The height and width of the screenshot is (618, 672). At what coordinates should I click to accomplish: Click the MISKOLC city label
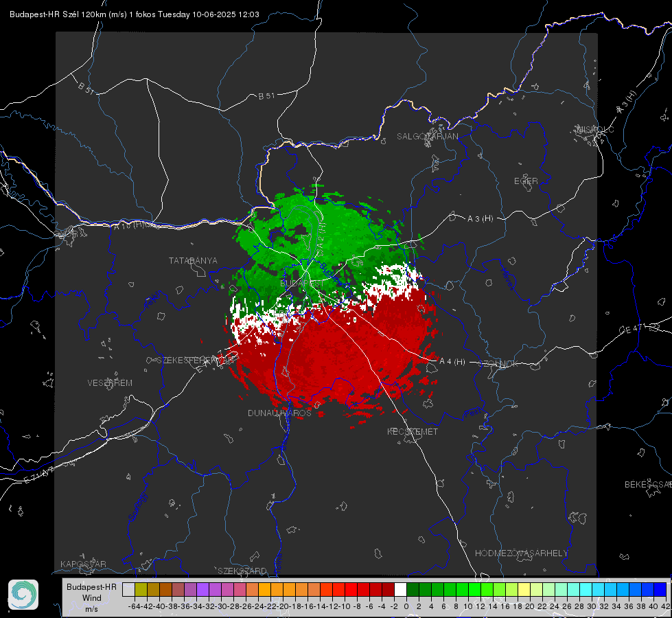click(595, 129)
